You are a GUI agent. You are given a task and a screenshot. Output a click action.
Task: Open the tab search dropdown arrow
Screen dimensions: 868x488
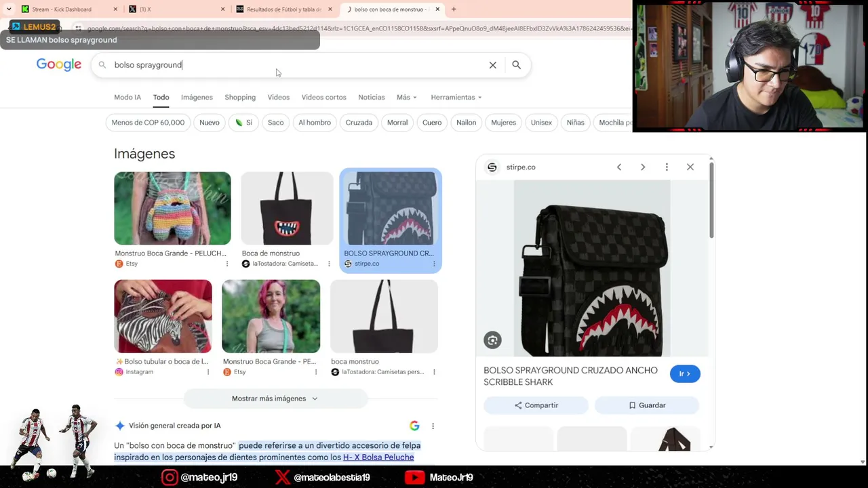(x=8, y=9)
